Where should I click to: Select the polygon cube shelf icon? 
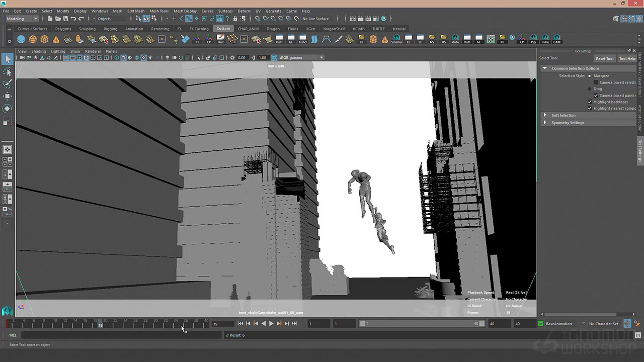point(44,39)
